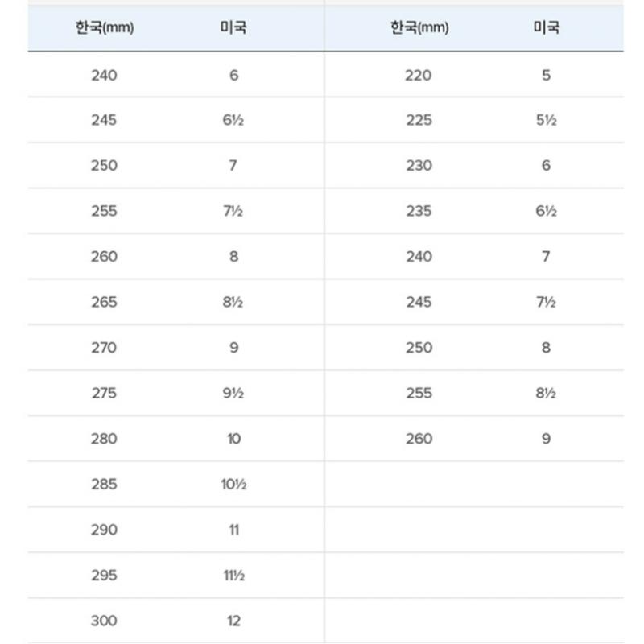
Task: Click the 275 size cell
Action: [104, 394]
